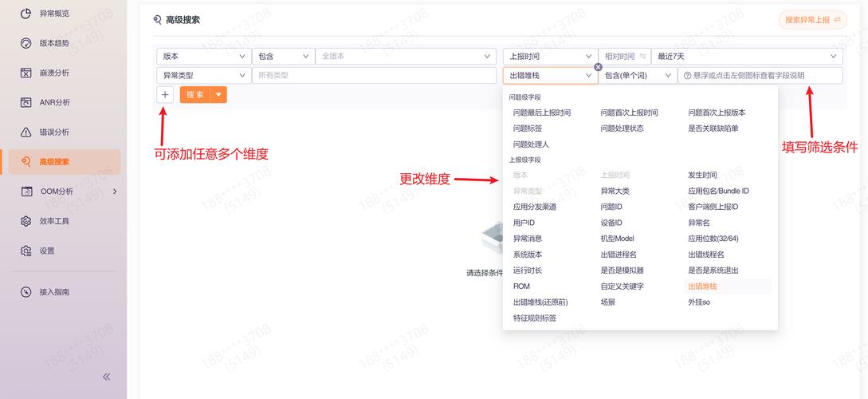Click the orange 搜索 button
The width and height of the screenshot is (868, 399).
tap(194, 94)
